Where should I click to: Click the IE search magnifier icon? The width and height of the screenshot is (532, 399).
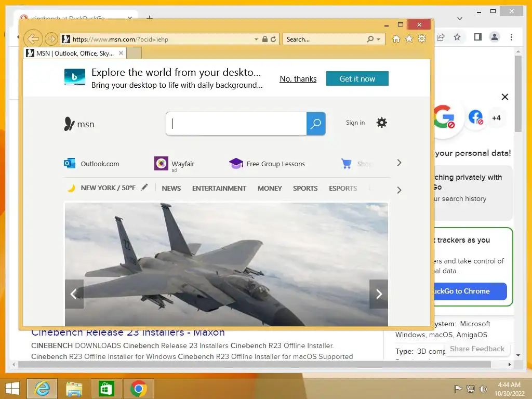click(370, 39)
